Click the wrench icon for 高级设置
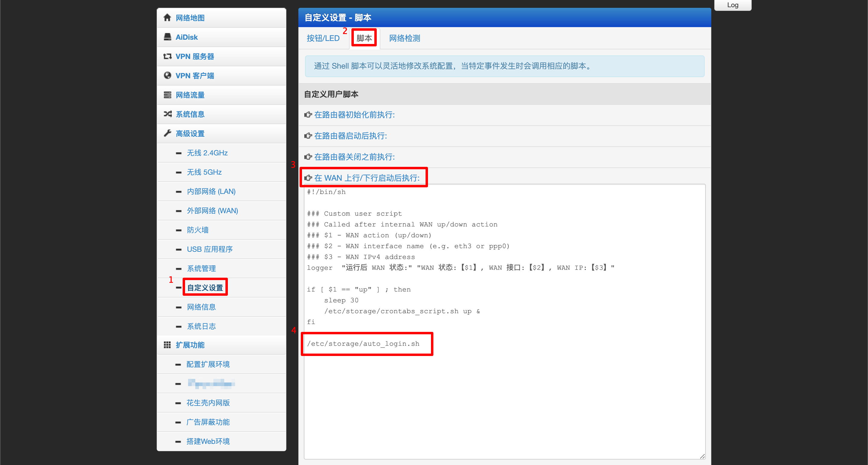The image size is (868, 465). pyautogui.click(x=167, y=133)
